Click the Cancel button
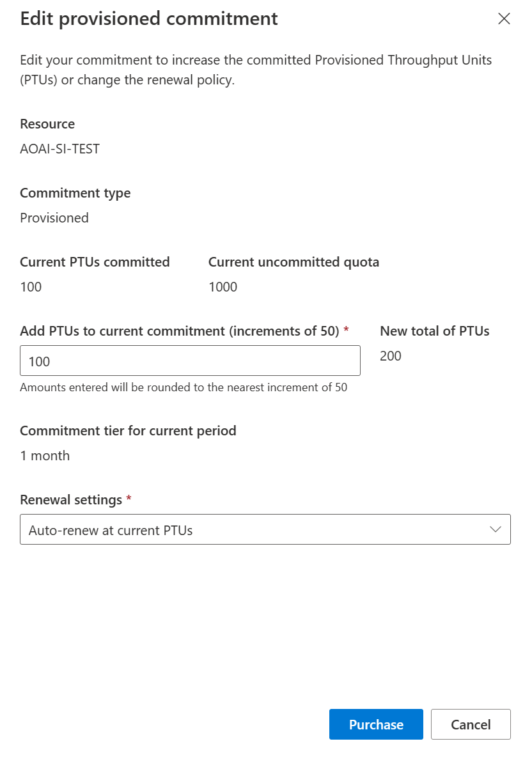The width and height of the screenshot is (532, 762). pyautogui.click(x=471, y=724)
